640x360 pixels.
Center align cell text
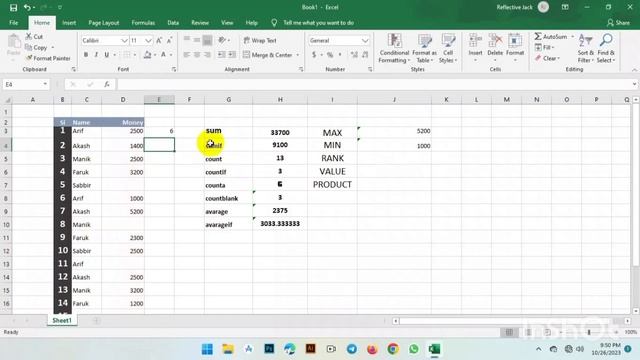(197, 55)
